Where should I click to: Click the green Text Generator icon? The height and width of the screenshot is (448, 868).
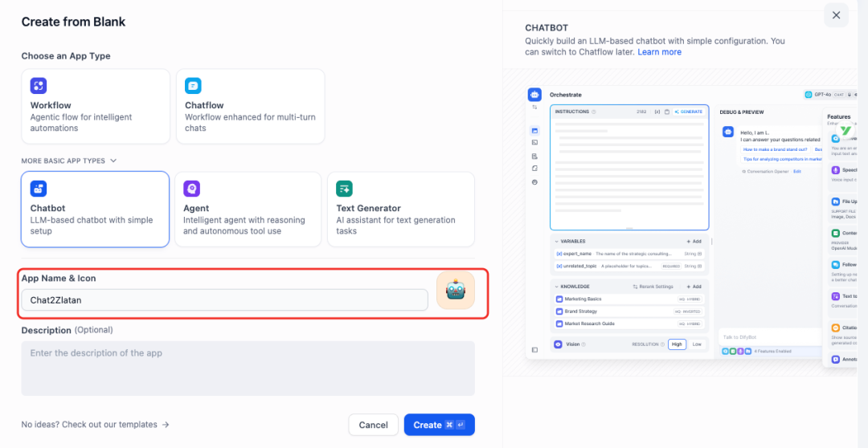(344, 189)
